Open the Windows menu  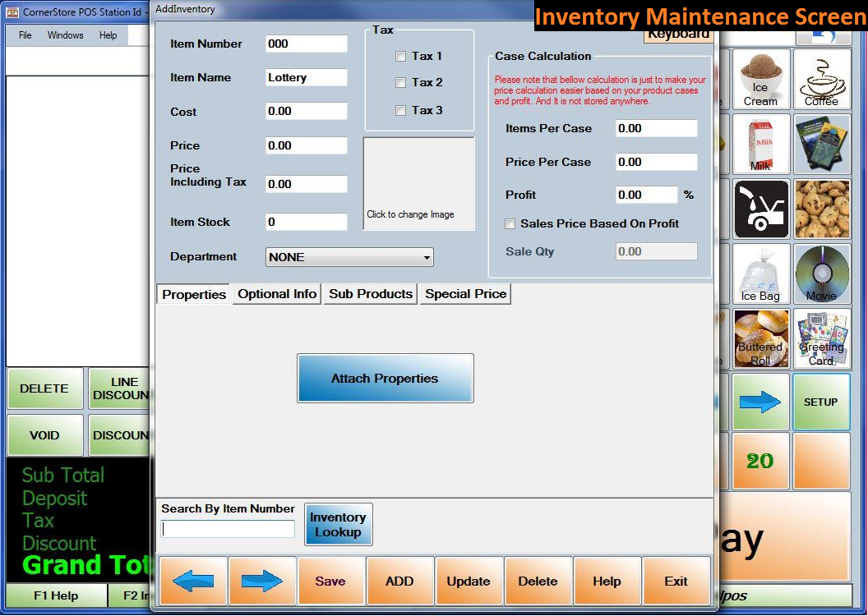[65, 35]
